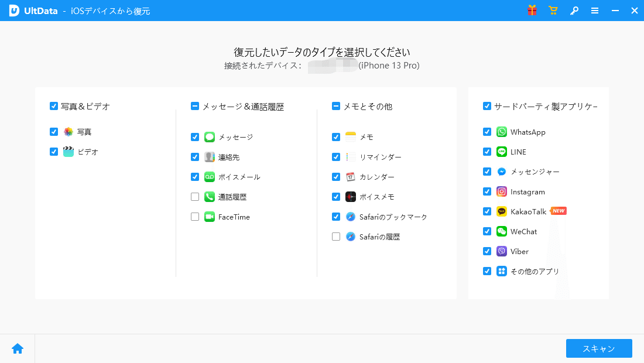644x363 pixels.
Task: Enable the Safariの履歴 checkbox
Action: (x=335, y=237)
